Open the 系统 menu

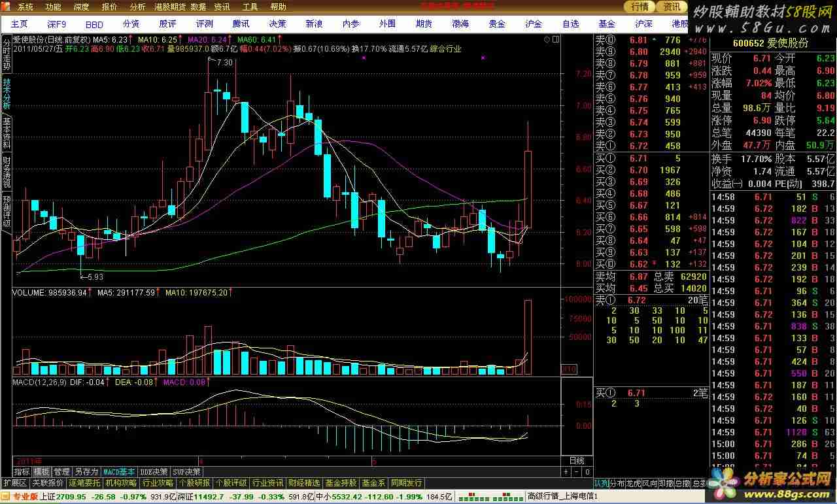[25, 7]
